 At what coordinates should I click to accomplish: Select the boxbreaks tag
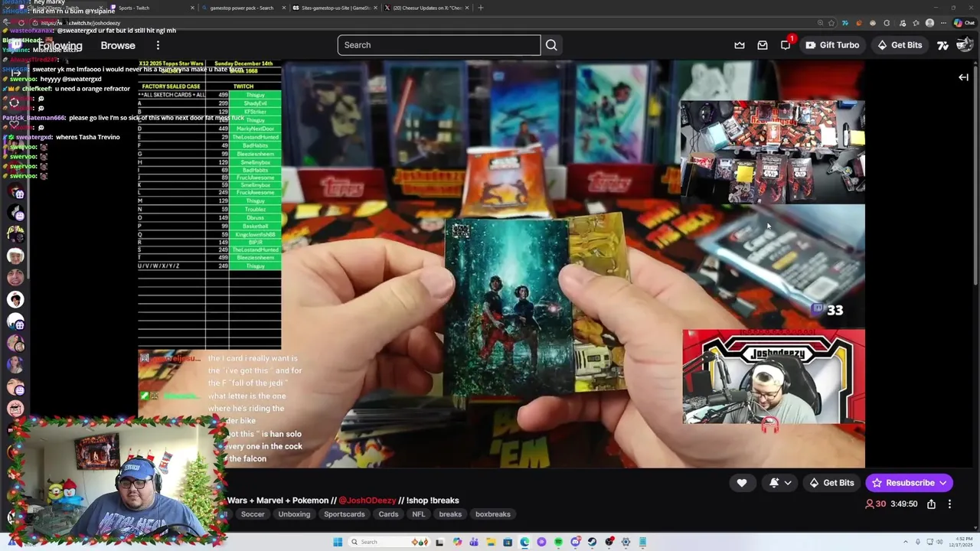[493, 514]
